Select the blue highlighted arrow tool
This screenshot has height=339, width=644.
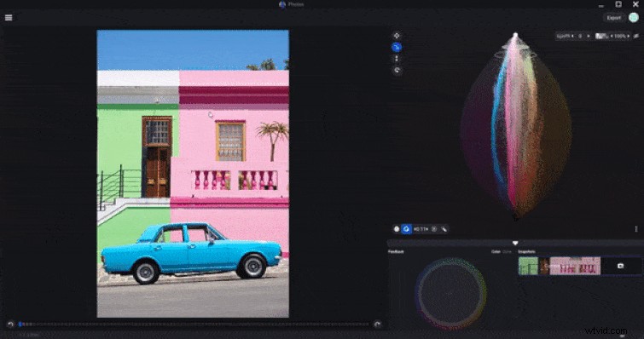tap(397, 47)
